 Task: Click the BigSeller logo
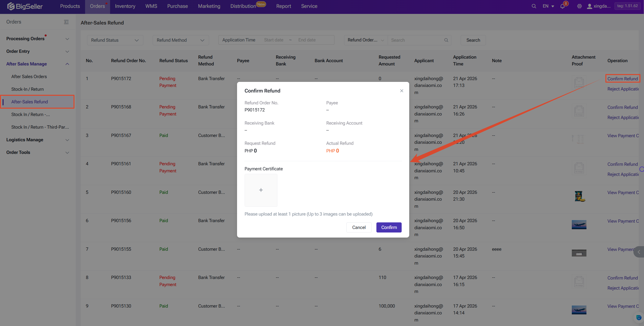(x=25, y=6)
